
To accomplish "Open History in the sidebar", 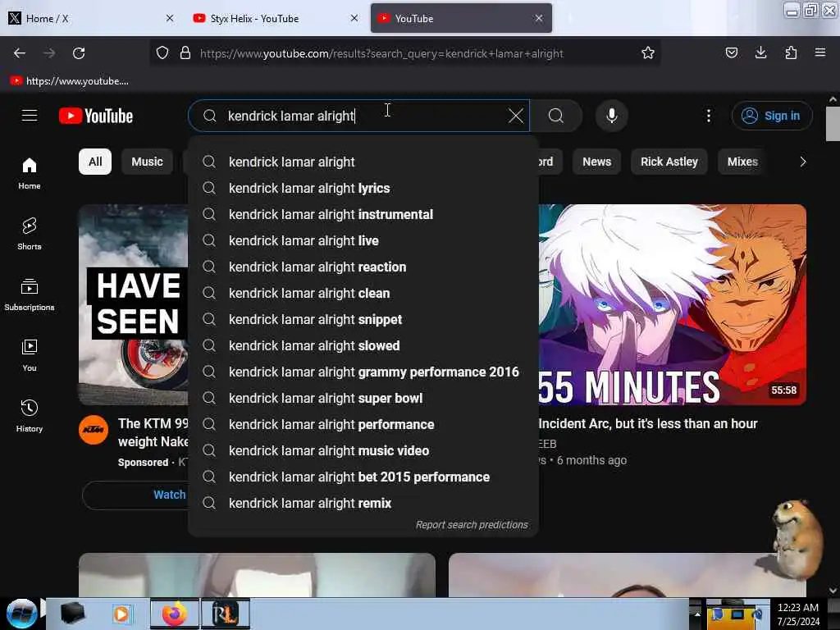I will 30,416.
